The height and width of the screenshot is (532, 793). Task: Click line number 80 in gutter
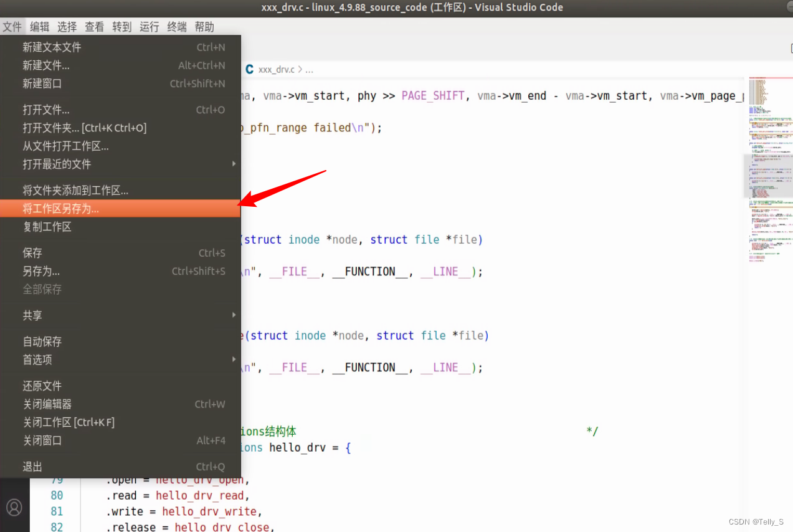point(57,495)
